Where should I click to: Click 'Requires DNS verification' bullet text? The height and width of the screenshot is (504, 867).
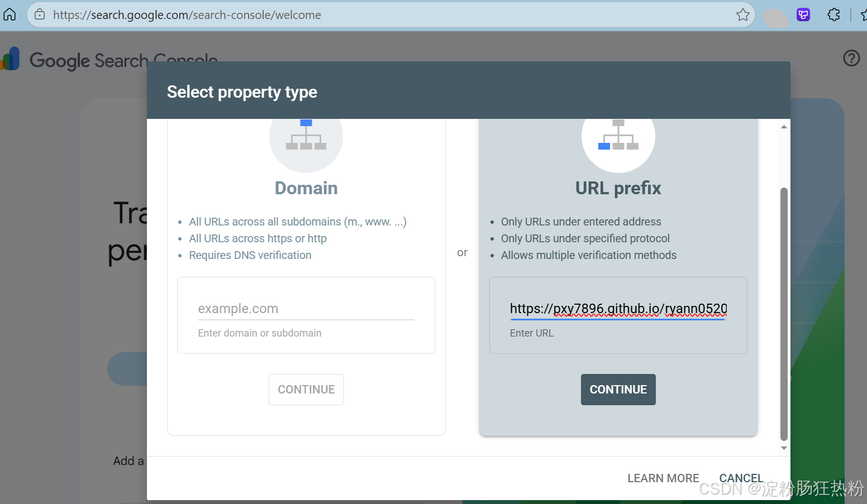coord(250,255)
